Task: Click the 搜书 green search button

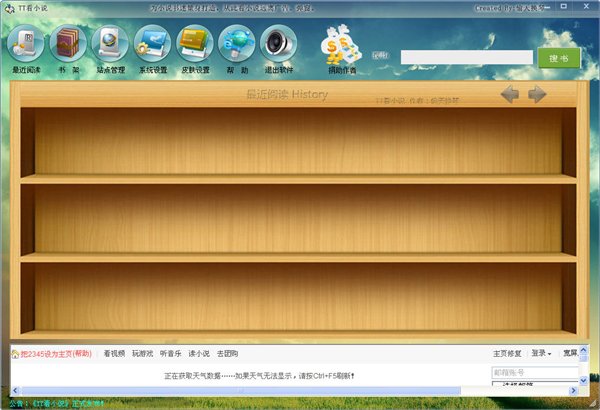Action: (x=559, y=58)
